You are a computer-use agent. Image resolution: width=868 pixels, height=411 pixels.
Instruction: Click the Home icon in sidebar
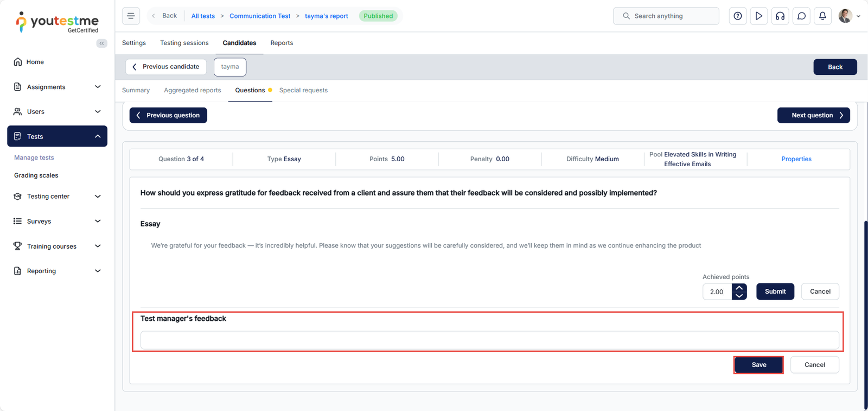(18, 62)
